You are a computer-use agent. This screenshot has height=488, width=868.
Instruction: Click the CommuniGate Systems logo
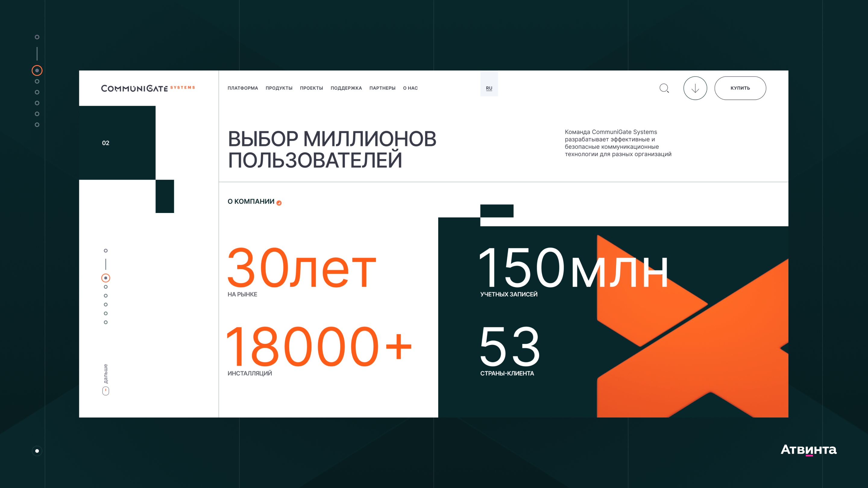[x=148, y=88]
